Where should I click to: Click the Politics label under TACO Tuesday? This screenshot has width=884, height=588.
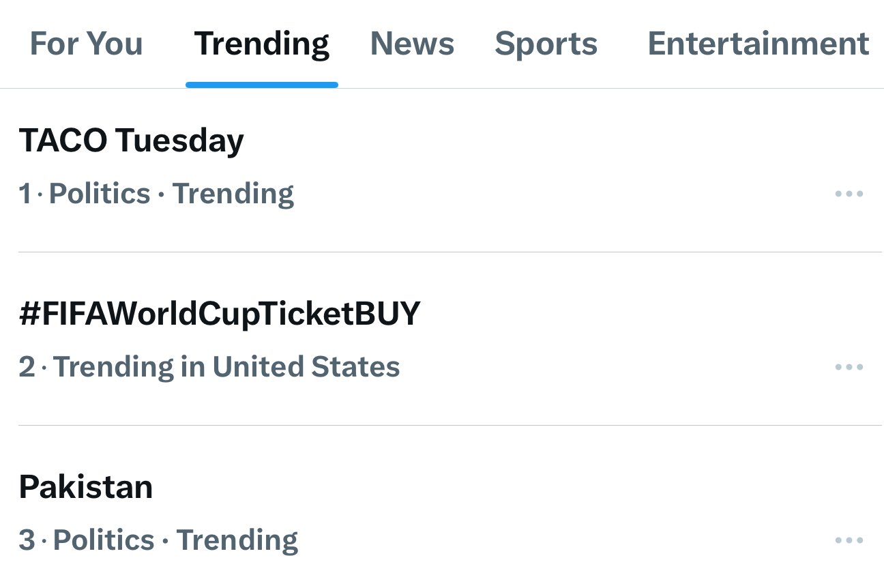click(100, 194)
